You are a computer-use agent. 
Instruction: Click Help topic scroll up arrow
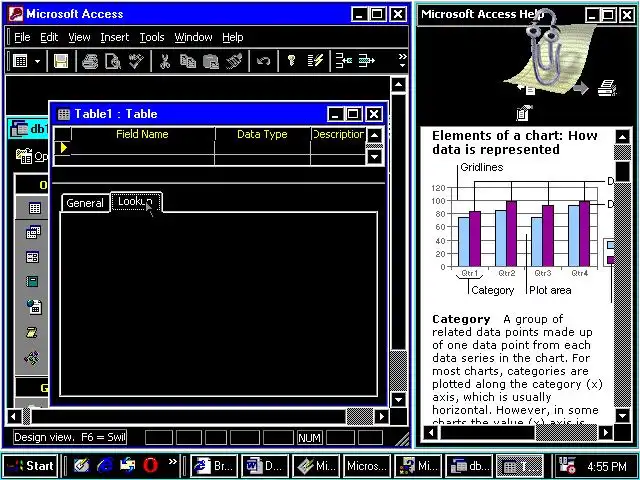(x=622, y=137)
